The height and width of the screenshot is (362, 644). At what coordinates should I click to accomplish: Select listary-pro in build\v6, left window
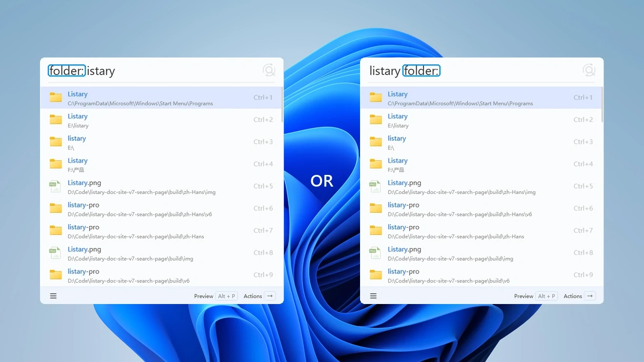(161, 275)
